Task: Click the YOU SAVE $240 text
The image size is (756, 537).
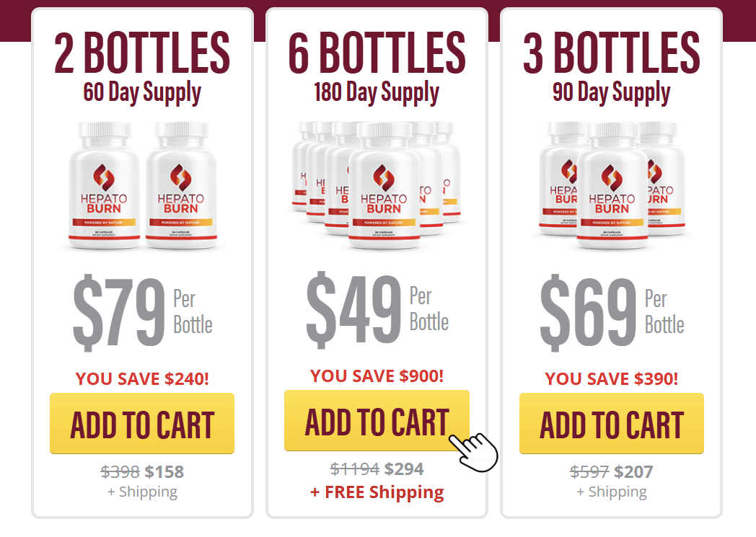Action: [142, 378]
